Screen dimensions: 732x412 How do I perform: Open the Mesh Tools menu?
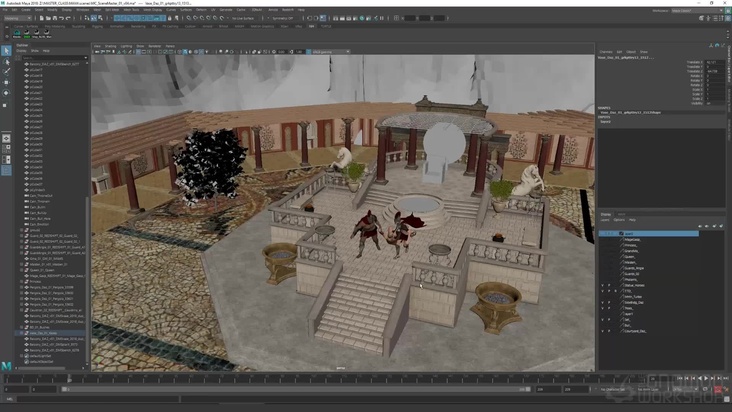click(131, 10)
